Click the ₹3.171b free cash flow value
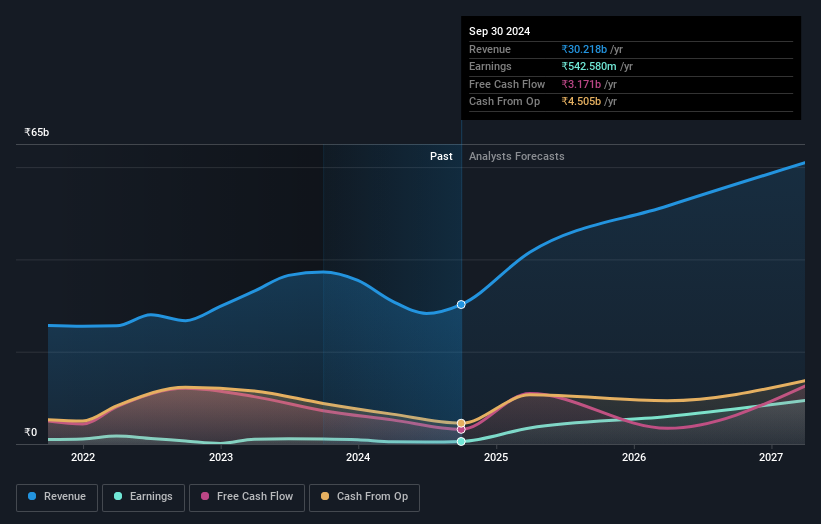The width and height of the screenshot is (821, 524). [581, 84]
